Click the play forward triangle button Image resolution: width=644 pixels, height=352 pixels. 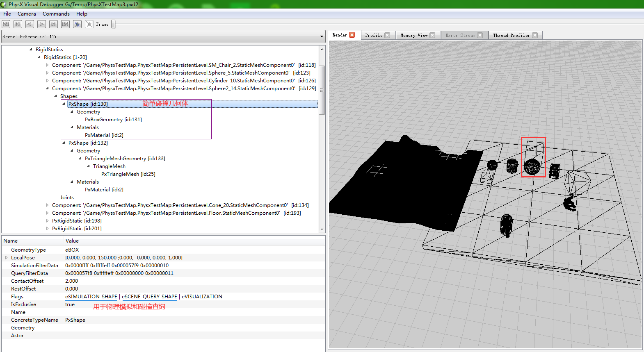(41, 25)
